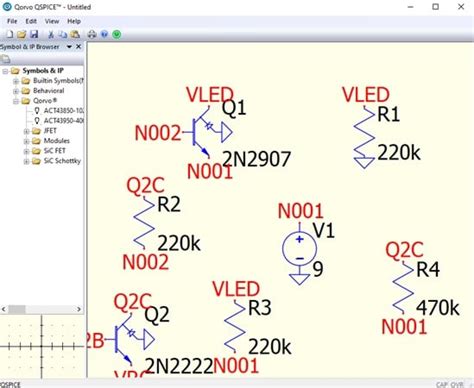Cut selection using the scissors icon
474x388 pixels.
[x=51, y=34]
